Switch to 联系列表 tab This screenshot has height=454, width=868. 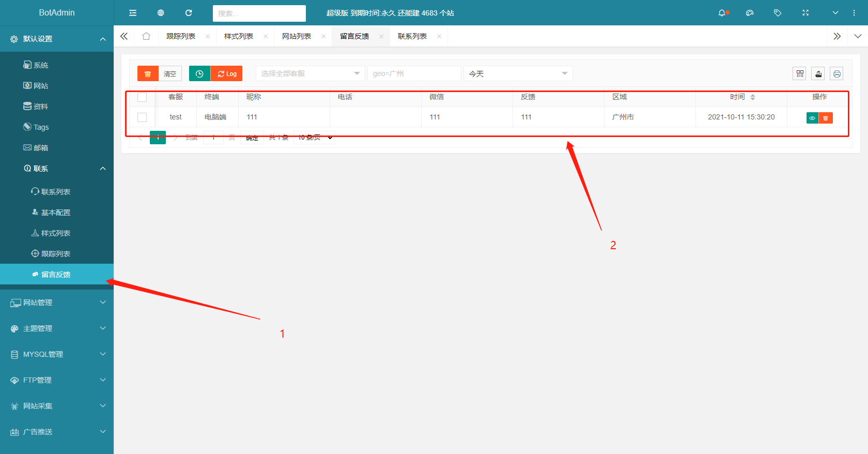[x=412, y=36]
